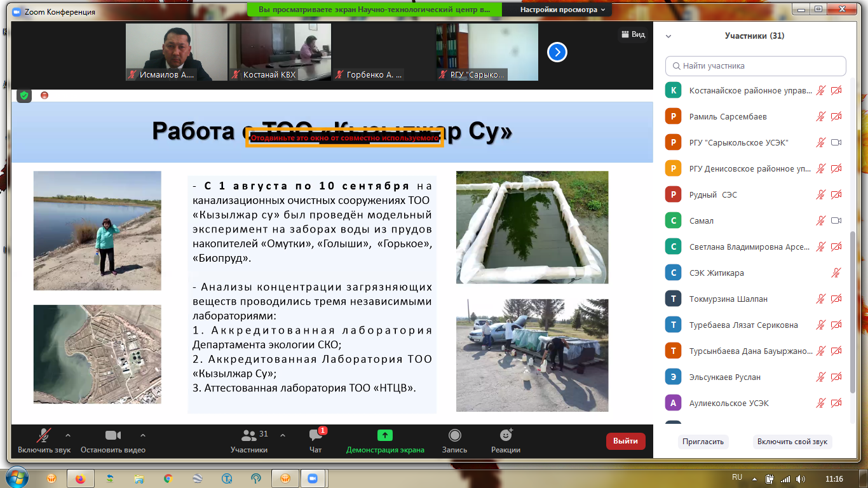Click muted mic icon for Эльсункаев Руслан
Screen dimensions: 868x488
click(821, 377)
